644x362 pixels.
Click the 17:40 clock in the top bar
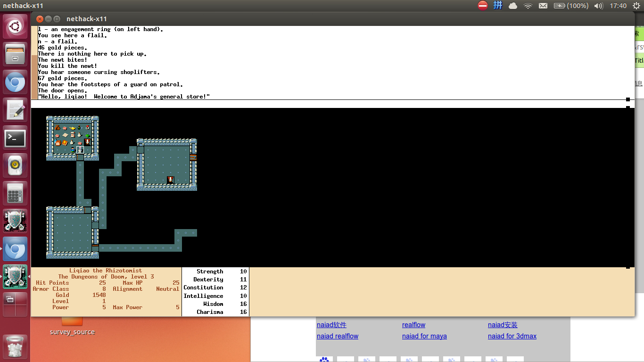618,6
